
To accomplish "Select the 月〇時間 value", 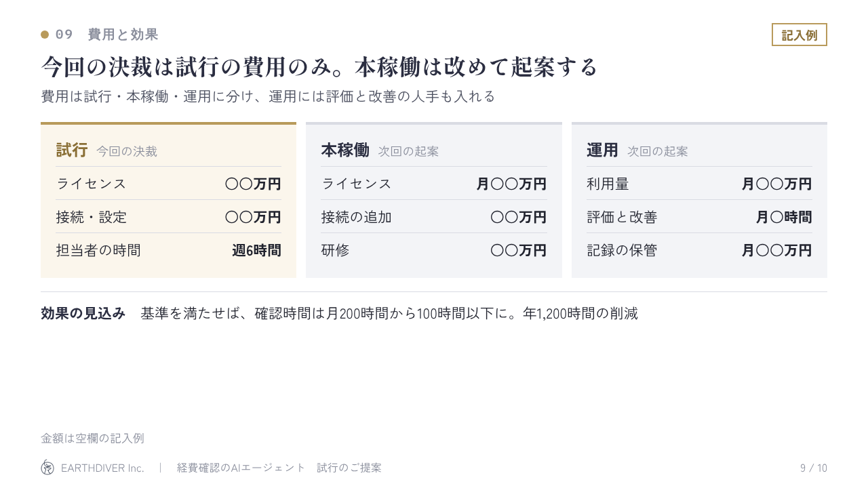I will coord(784,217).
